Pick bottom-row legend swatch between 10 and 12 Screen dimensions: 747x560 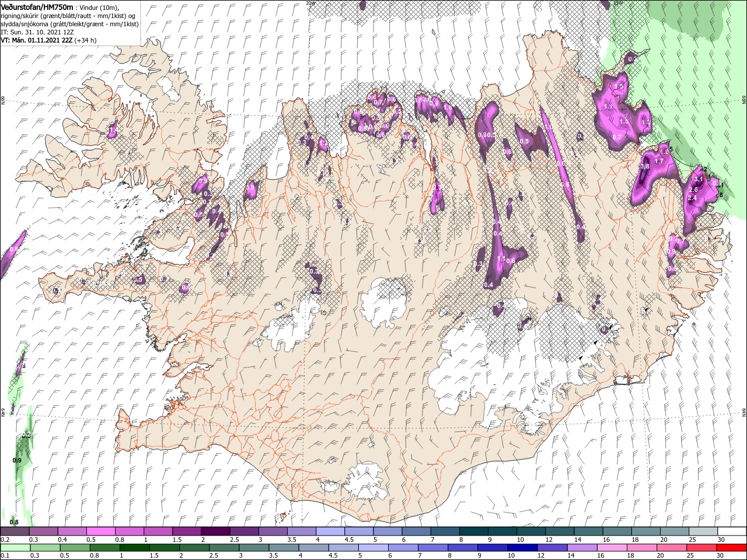[x=522, y=548]
